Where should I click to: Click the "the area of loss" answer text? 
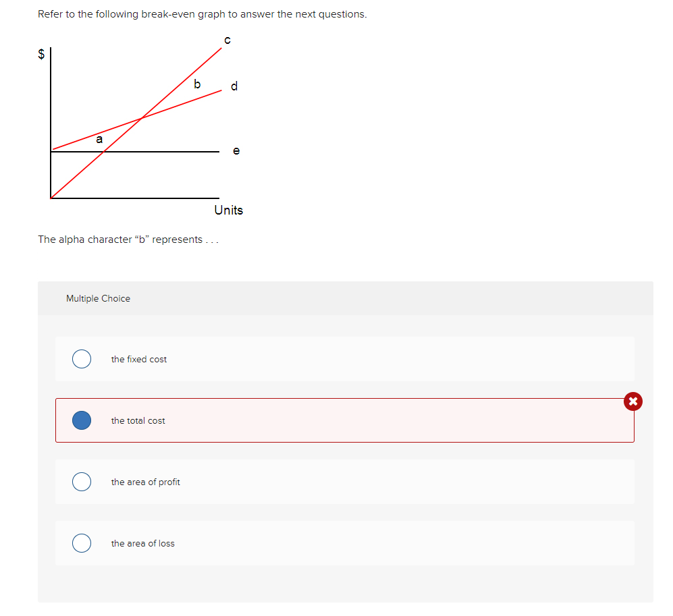tap(142, 544)
